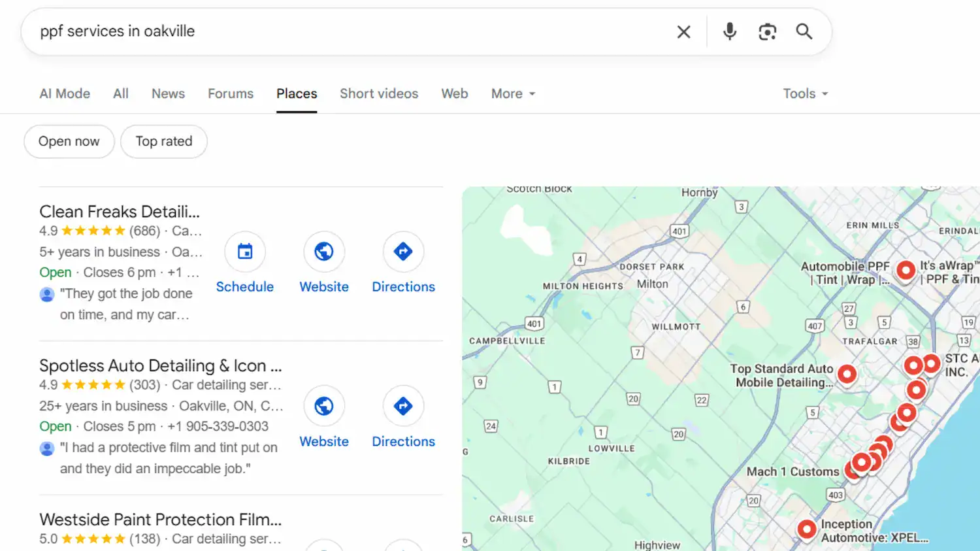Click the Website text link for Spotless Auto Detailing
The image size is (980, 551).
[324, 442]
